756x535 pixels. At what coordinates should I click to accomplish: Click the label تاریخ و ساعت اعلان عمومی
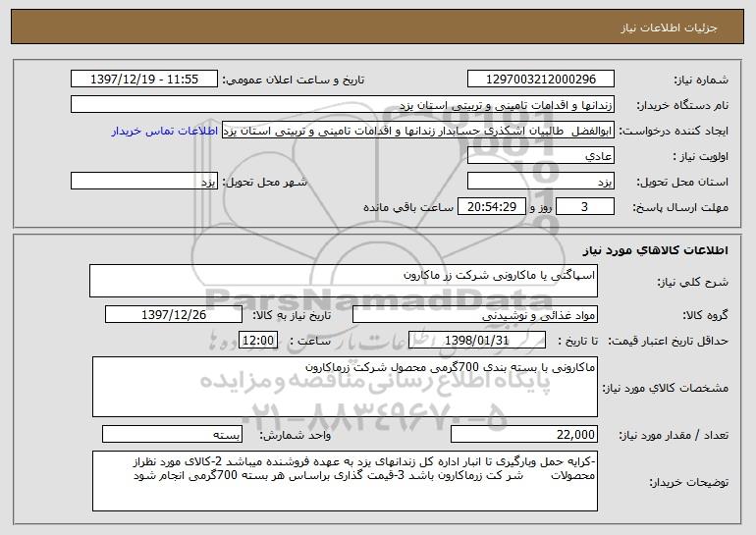(x=294, y=80)
